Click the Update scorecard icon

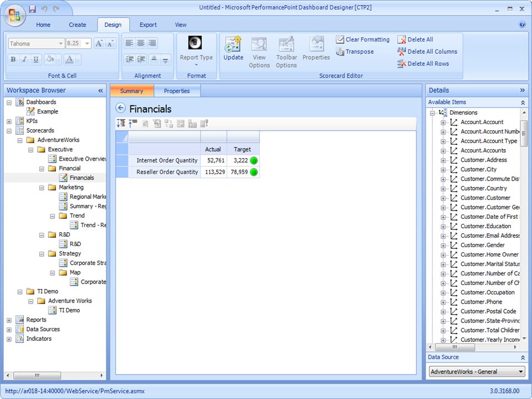233,49
